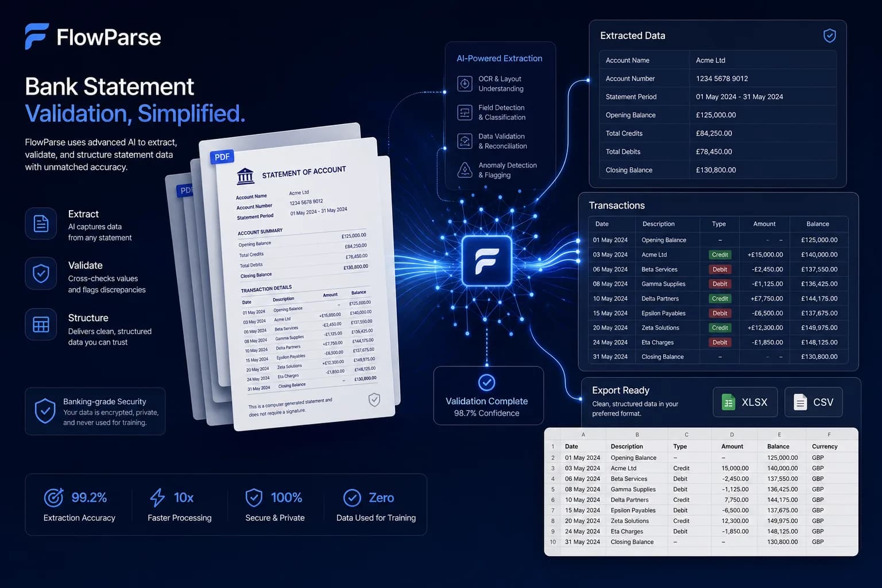Click the Credit badge for Delta Partners transaction
This screenshot has height=588, width=882.
(719, 299)
